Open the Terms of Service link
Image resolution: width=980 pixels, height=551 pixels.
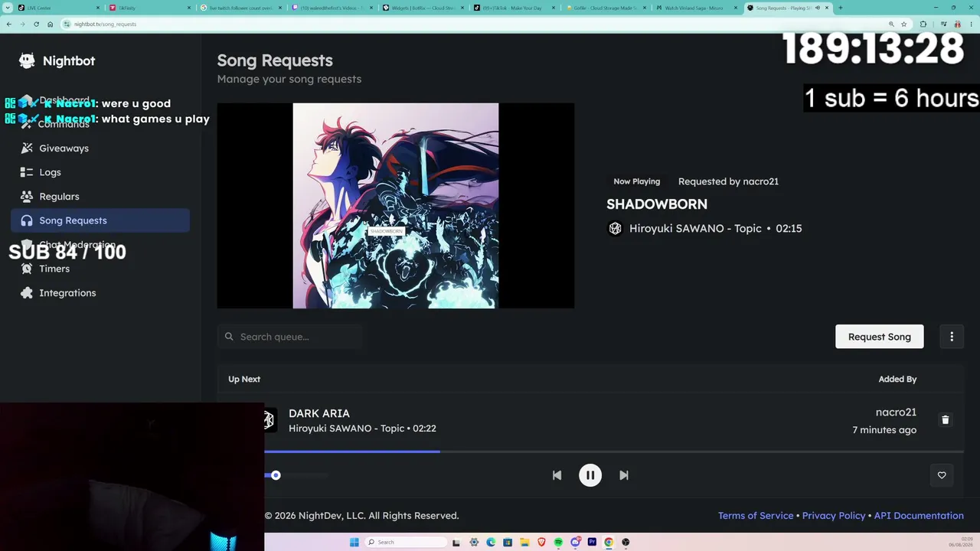pos(756,516)
